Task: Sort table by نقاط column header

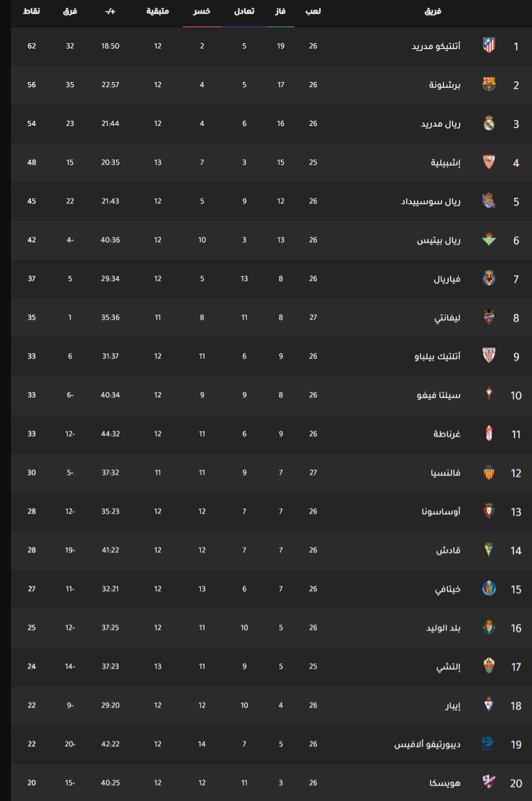Action: point(32,12)
